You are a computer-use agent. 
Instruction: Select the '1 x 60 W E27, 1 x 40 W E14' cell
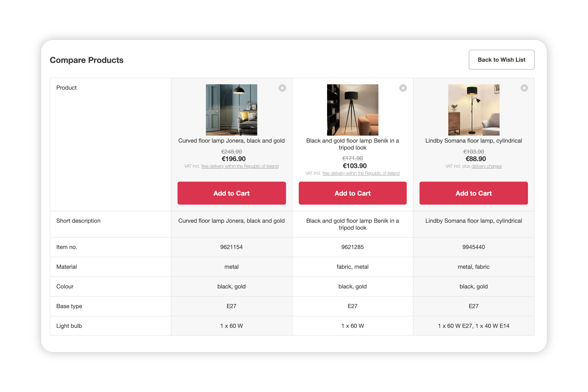tap(474, 326)
